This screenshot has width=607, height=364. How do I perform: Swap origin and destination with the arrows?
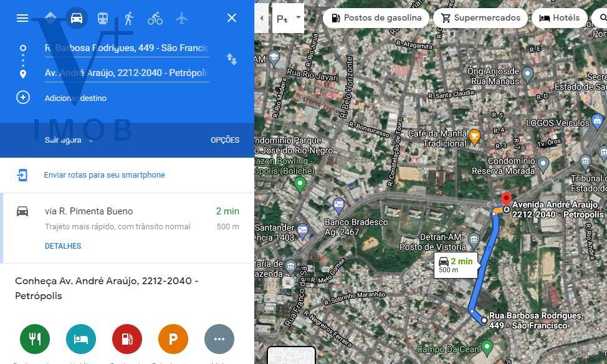pos(231,59)
